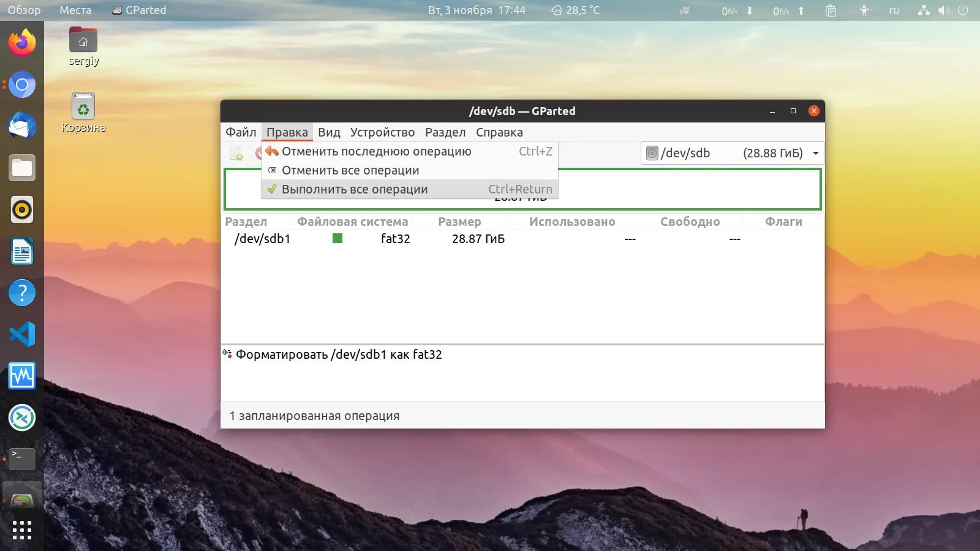Image resolution: width=980 pixels, height=551 pixels.
Task: Show all applications grid
Action: tap(22, 530)
